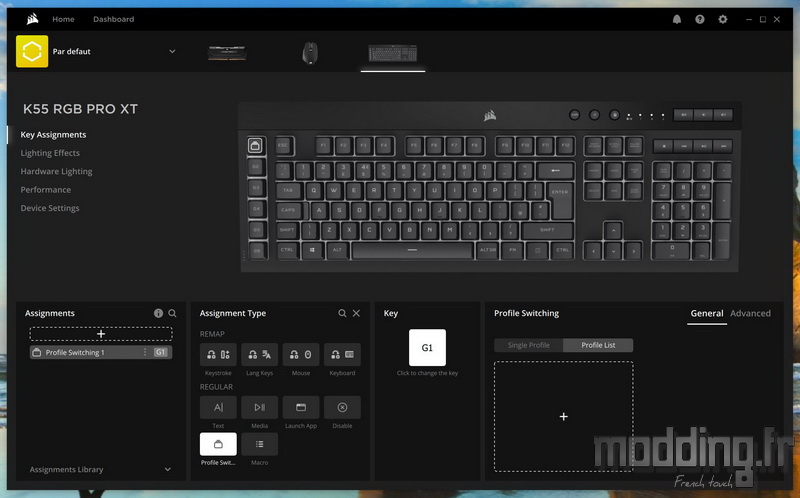Select the mouse device thumbnail
Image resolution: width=800 pixels, height=498 pixels.
coord(310,53)
